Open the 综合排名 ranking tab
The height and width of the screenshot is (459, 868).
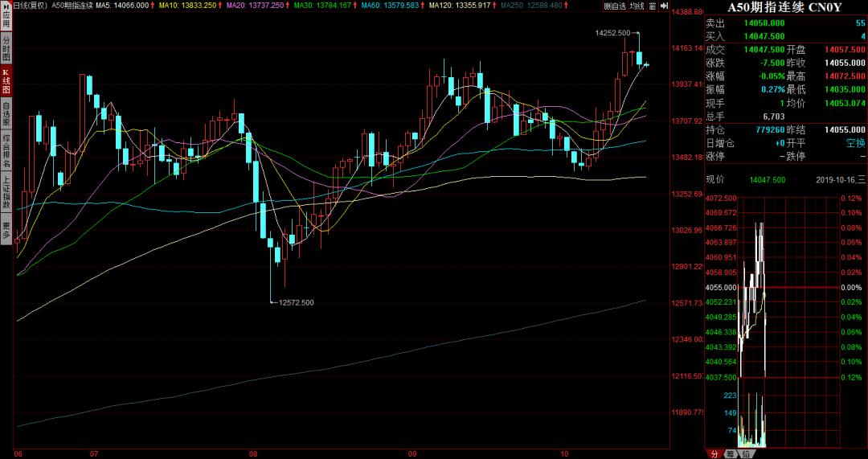[x=6, y=150]
